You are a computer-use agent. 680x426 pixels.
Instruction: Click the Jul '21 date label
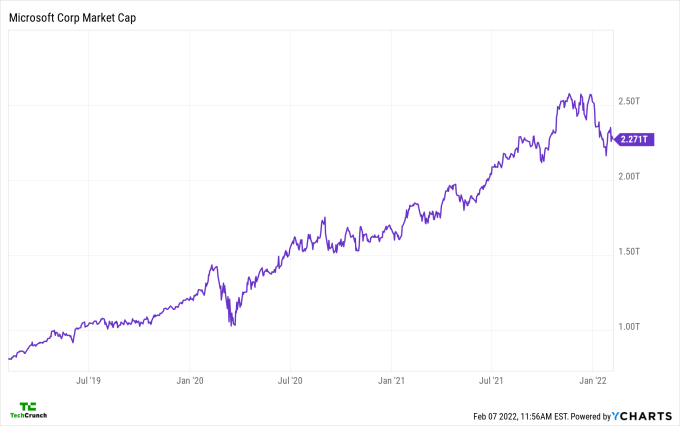coord(493,380)
